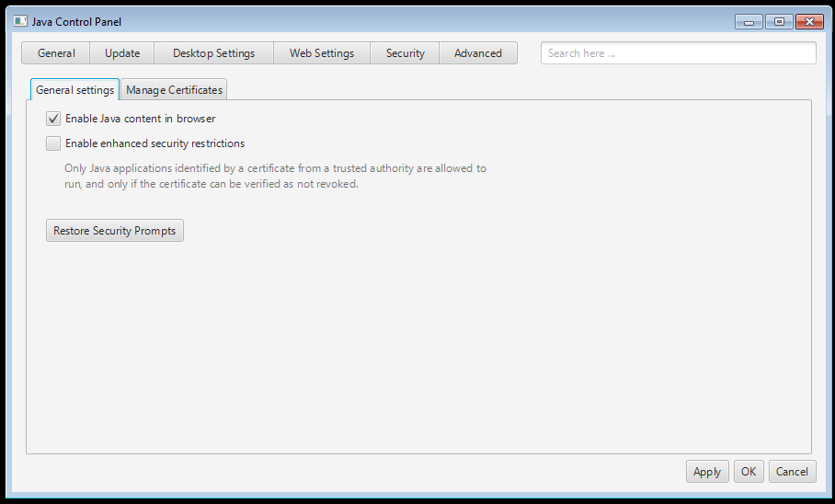Image resolution: width=835 pixels, height=504 pixels.
Task: Open the Desktop Settings tab
Action: [x=213, y=53]
